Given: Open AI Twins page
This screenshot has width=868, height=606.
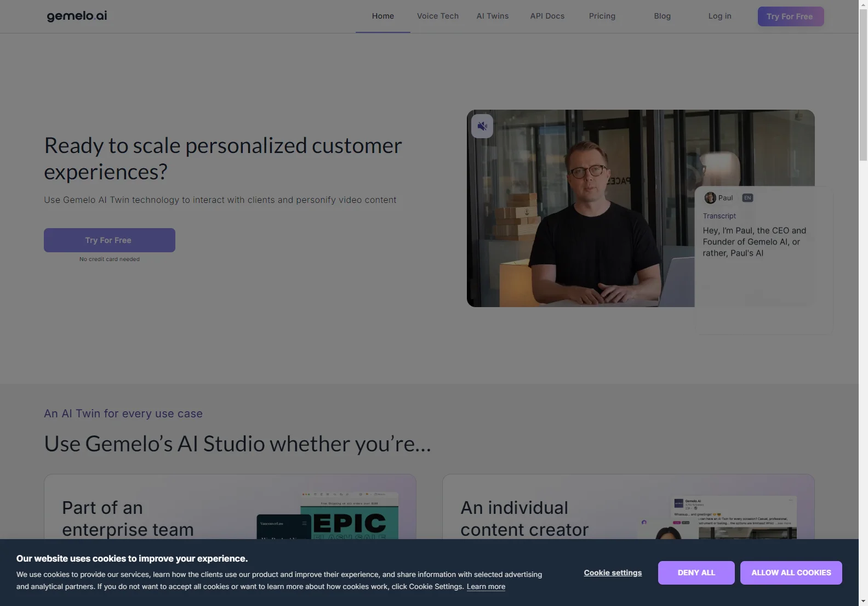Looking at the screenshot, I should click(493, 16).
